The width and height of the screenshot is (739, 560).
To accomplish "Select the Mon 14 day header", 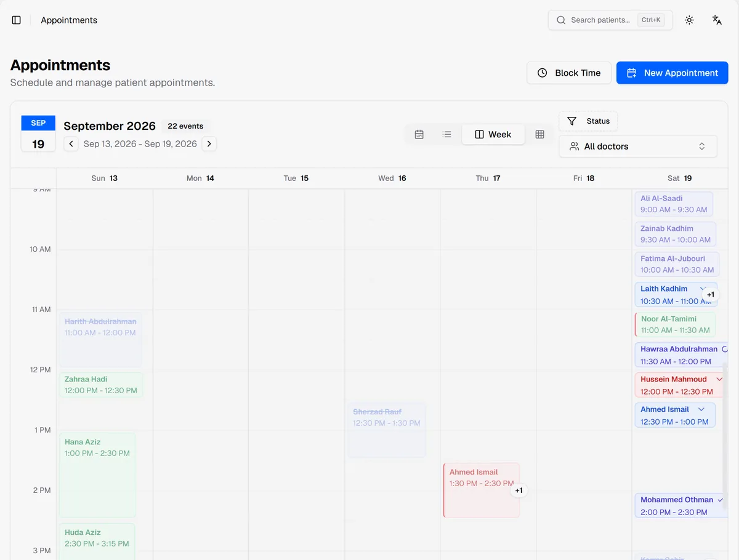I will pos(200,178).
